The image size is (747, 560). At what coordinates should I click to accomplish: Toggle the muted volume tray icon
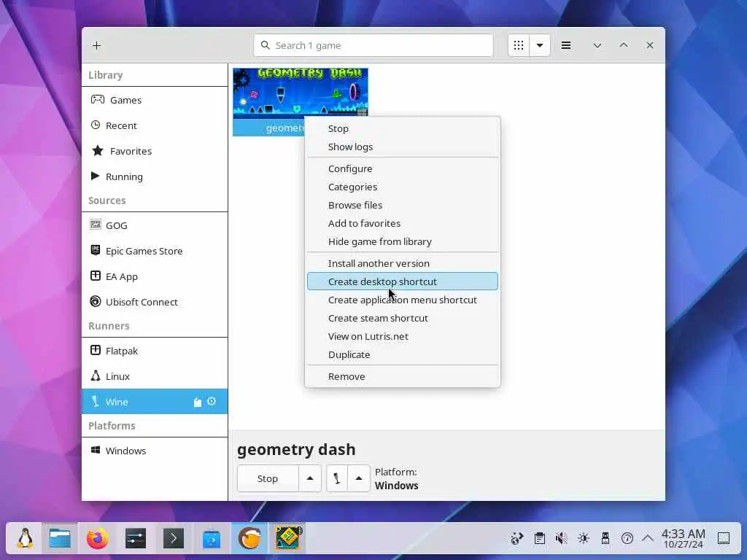click(x=561, y=539)
